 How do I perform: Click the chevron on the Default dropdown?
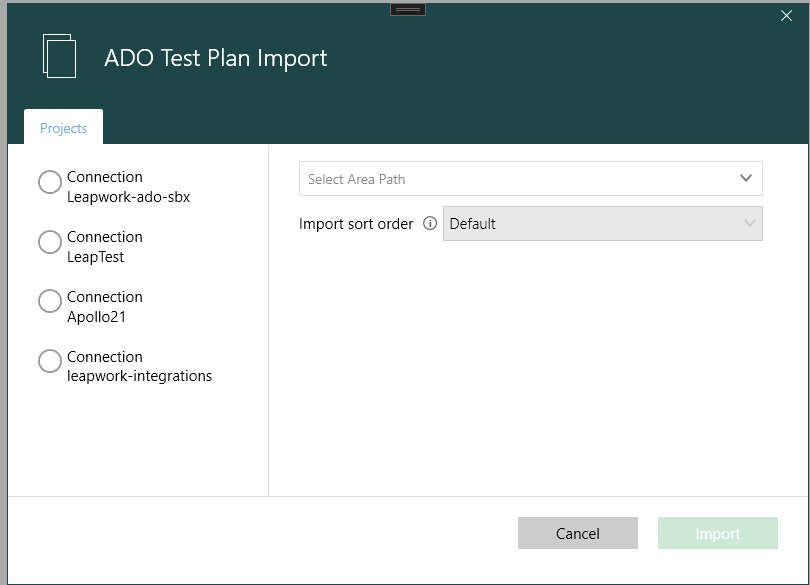coord(750,224)
